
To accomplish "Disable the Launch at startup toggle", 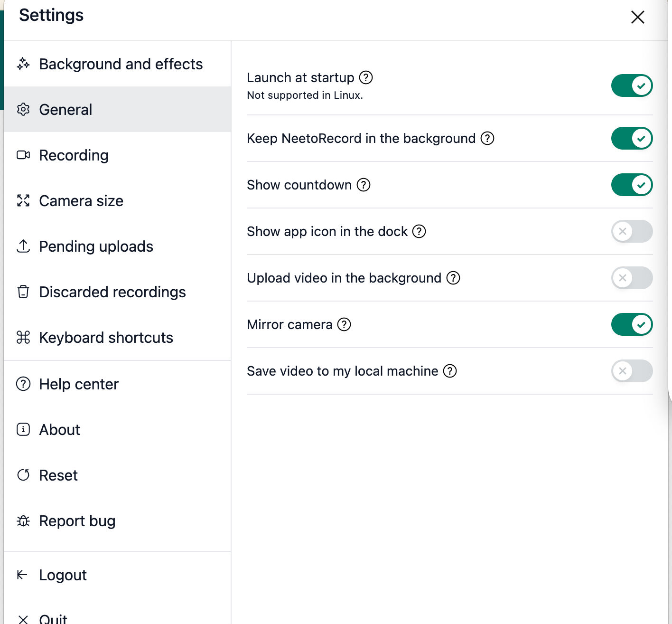I will (632, 86).
